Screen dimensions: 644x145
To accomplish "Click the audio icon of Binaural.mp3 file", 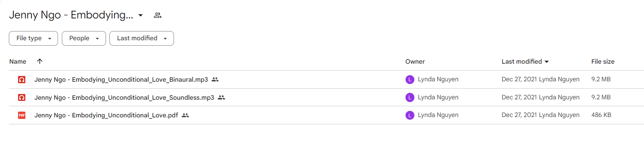I will tap(22, 79).
